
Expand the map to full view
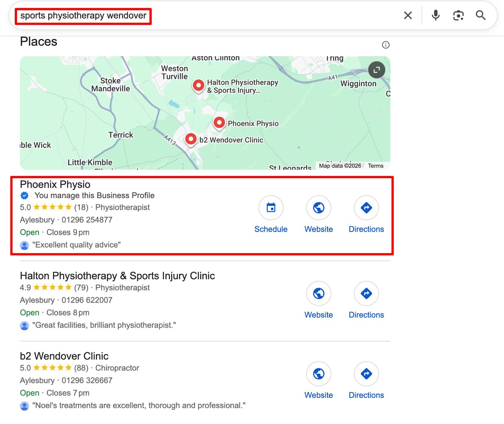[376, 70]
